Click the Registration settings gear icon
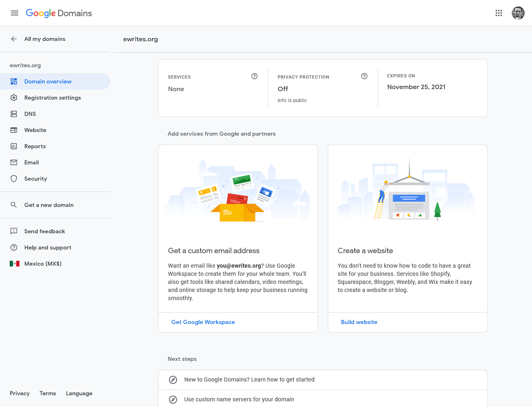Screen dimensions: 532x407 click(14, 98)
